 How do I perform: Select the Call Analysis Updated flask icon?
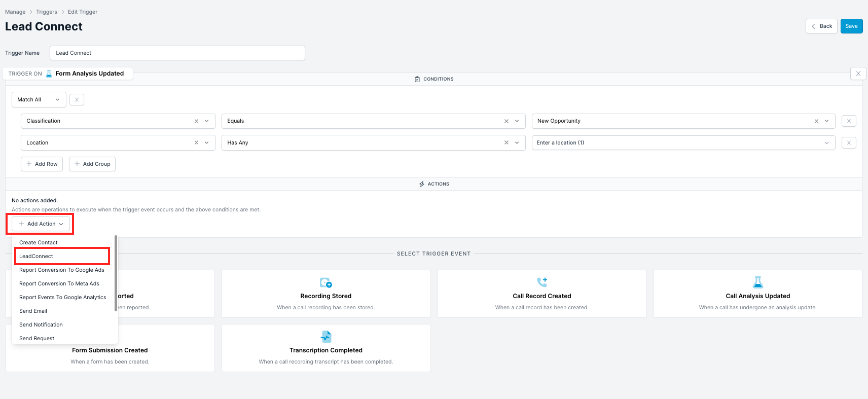coord(758,282)
